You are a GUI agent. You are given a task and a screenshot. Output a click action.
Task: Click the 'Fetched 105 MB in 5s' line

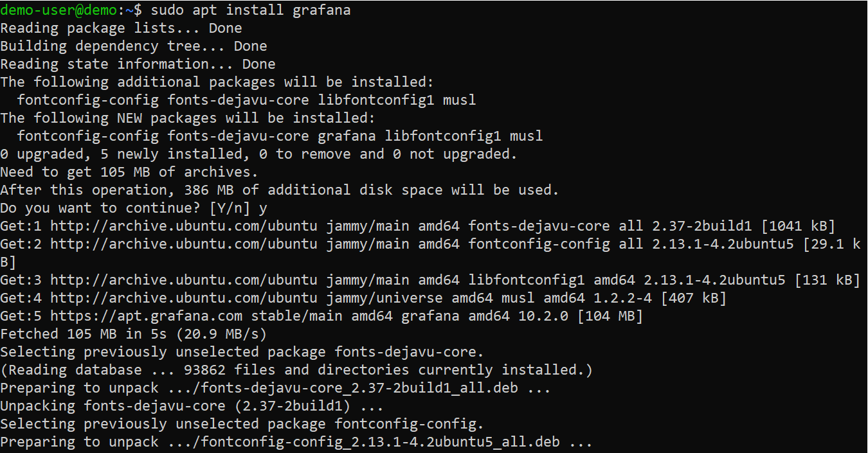click(133, 334)
